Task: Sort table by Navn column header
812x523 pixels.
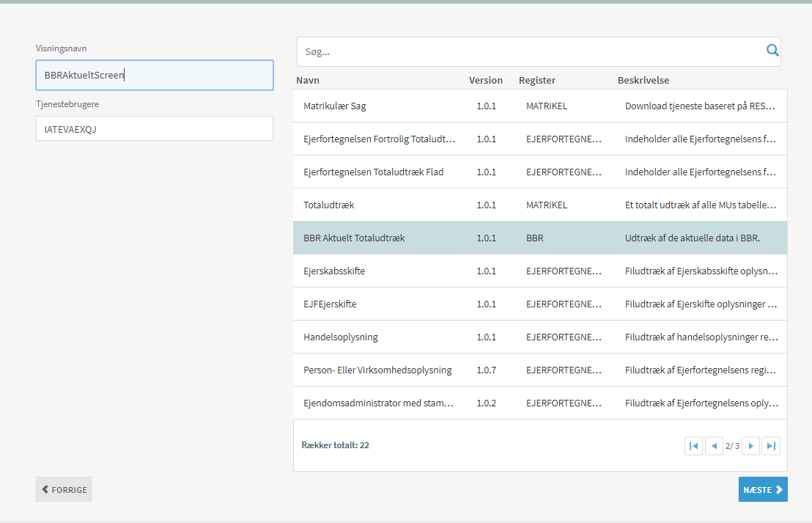Action: [308, 81]
